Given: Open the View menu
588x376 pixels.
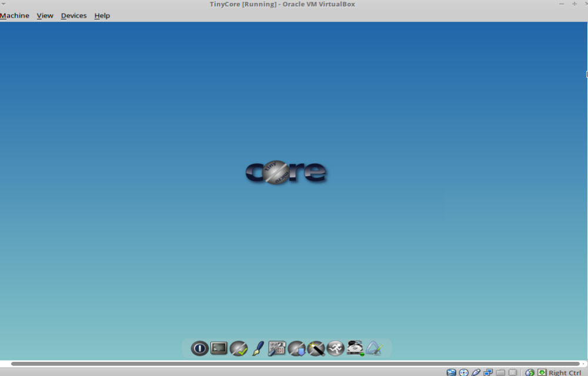Looking at the screenshot, I should (x=45, y=15).
